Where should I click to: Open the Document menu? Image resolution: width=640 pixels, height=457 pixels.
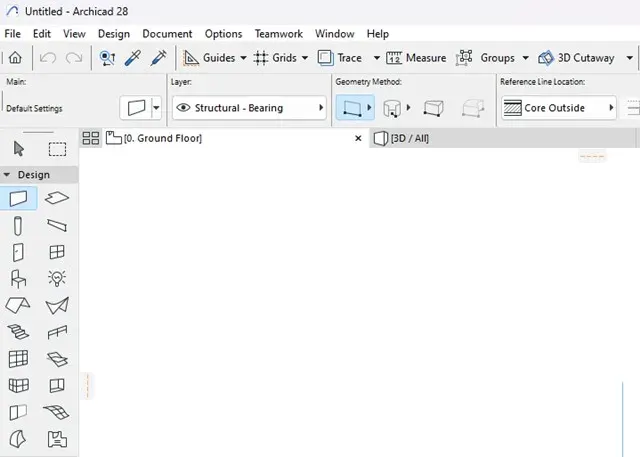click(167, 34)
